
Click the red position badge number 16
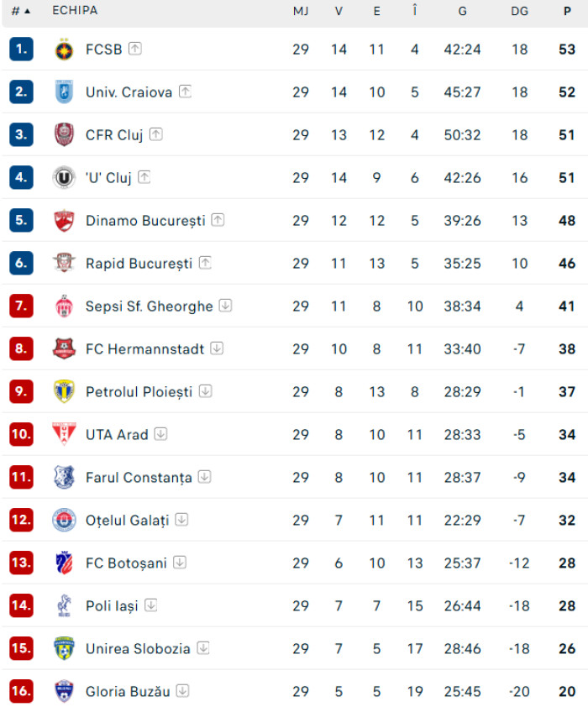(21, 691)
